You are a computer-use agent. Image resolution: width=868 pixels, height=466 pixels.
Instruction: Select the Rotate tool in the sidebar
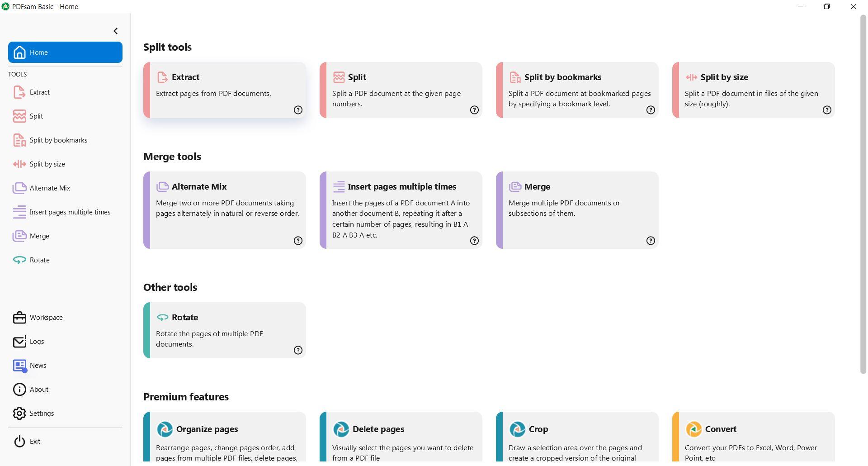[39, 260]
